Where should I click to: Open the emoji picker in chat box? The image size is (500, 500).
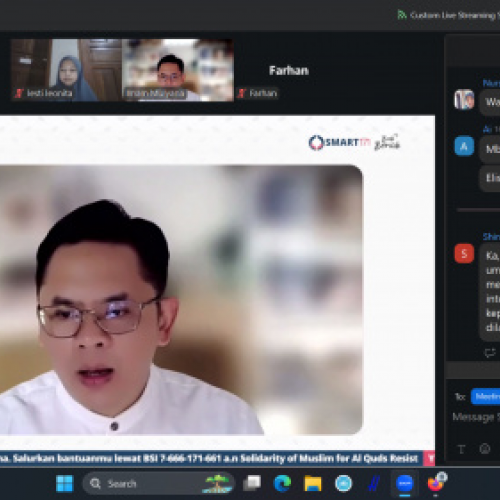coord(485,449)
